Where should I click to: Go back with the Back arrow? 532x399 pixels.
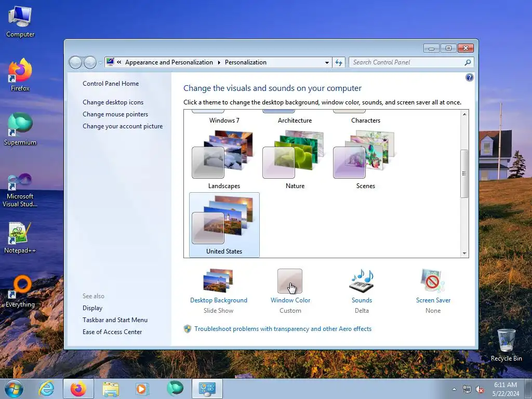coord(75,62)
